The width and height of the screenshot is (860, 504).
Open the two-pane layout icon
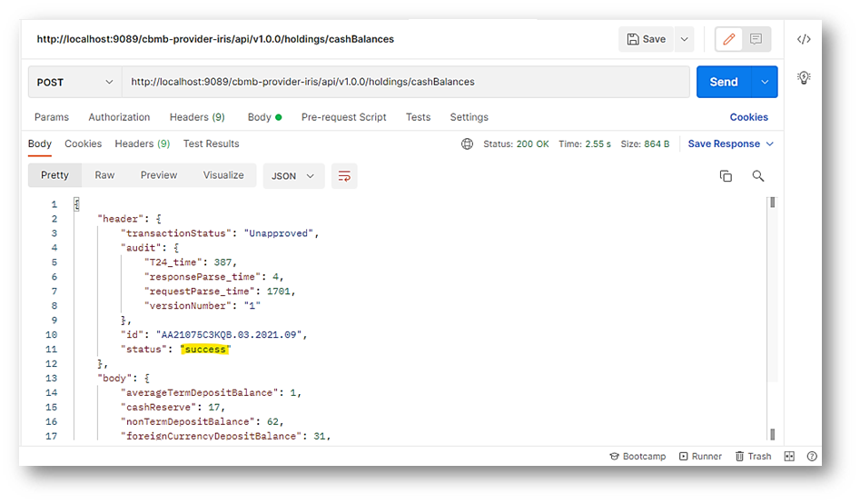click(x=789, y=457)
